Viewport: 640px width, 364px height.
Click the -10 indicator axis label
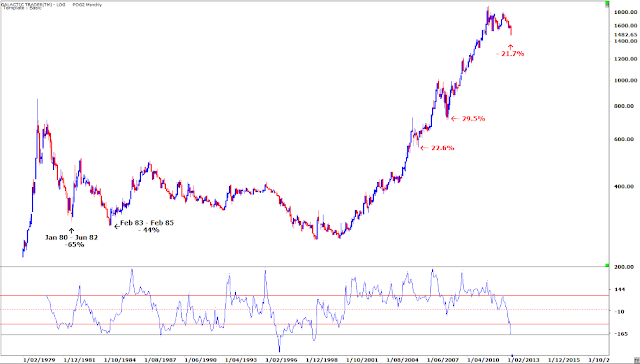(x=619, y=312)
